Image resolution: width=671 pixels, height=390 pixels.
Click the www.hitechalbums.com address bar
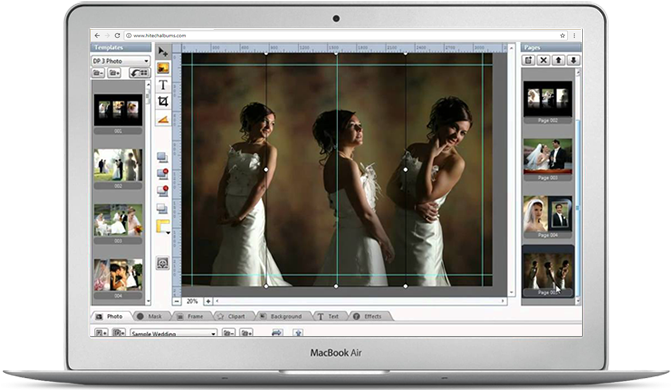click(x=344, y=36)
